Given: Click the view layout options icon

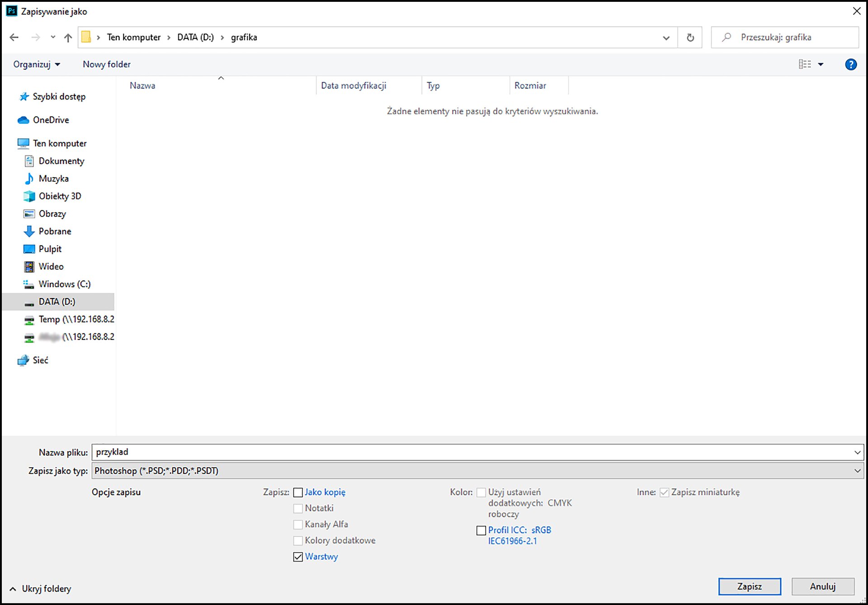Looking at the screenshot, I should click(805, 65).
